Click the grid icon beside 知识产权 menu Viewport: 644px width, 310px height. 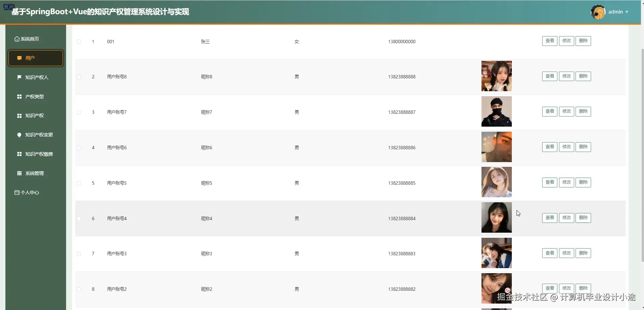point(20,115)
